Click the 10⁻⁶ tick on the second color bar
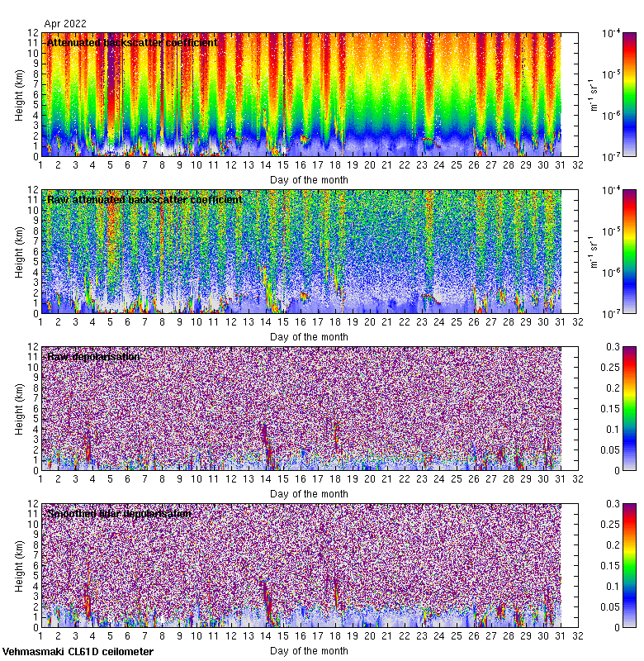Screen dimensions: 644x661 coord(611,273)
